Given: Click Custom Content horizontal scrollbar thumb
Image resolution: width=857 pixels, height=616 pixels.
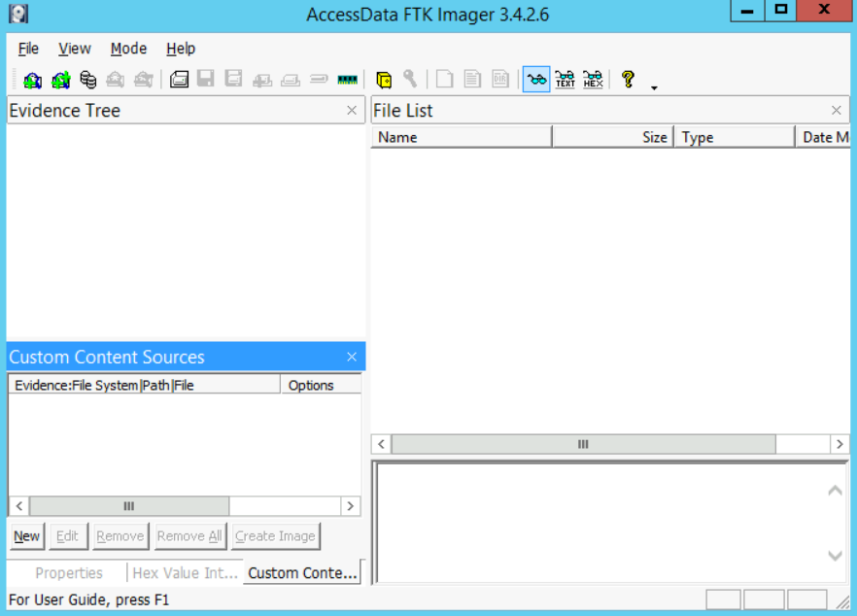Looking at the screenshot, I should point(129,505).
